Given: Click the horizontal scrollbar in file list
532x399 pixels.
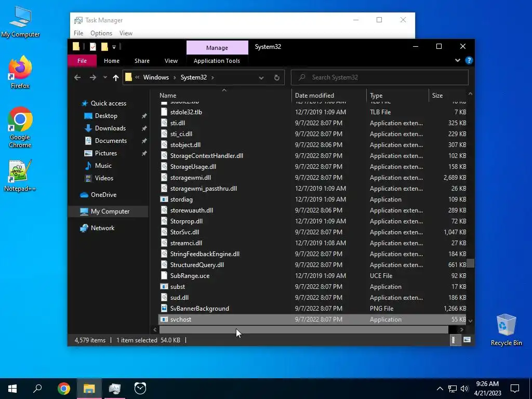Looking at the screenshot, I should [x=303, y=329].
